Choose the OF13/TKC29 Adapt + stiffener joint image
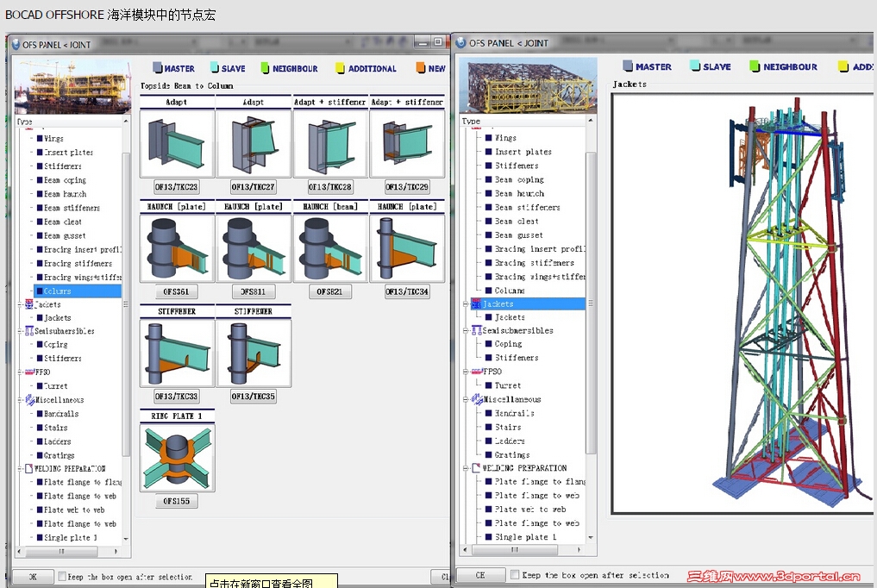Image resolution: width=877 pixels, height=588 pixels. [x=407, y=144]
